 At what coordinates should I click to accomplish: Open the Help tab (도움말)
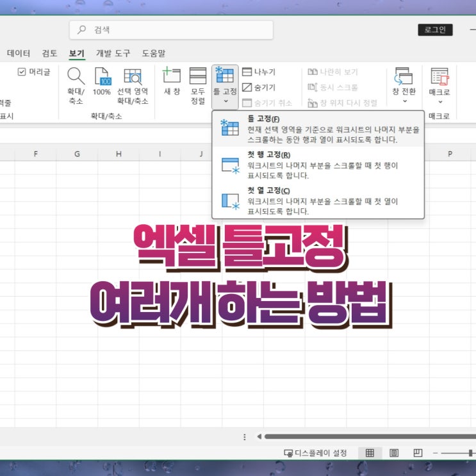pos(154,53)
